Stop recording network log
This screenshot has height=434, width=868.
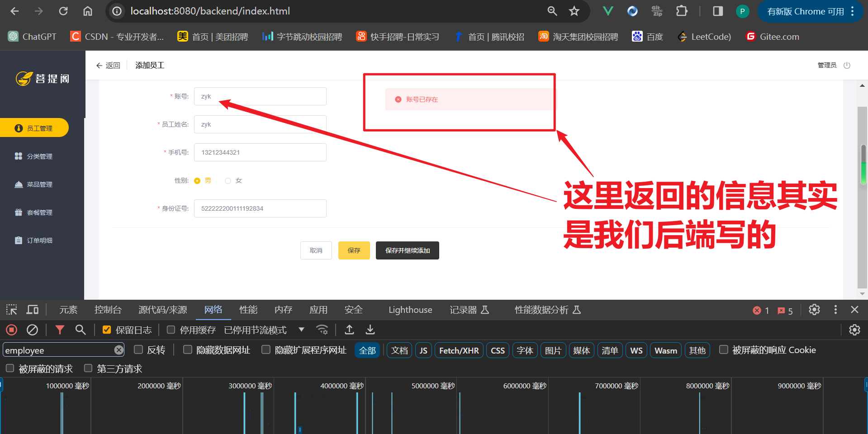[x=12, y=330]
